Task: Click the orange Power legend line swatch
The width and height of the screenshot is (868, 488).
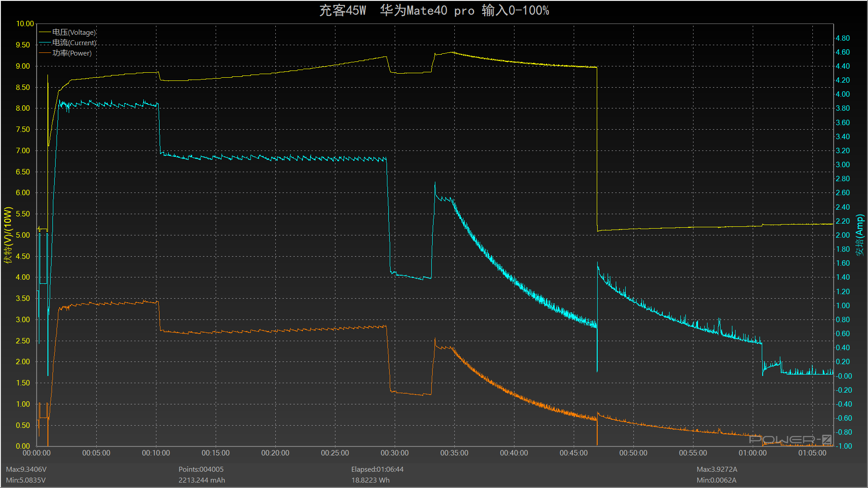Action: click(x=45, y=53)
